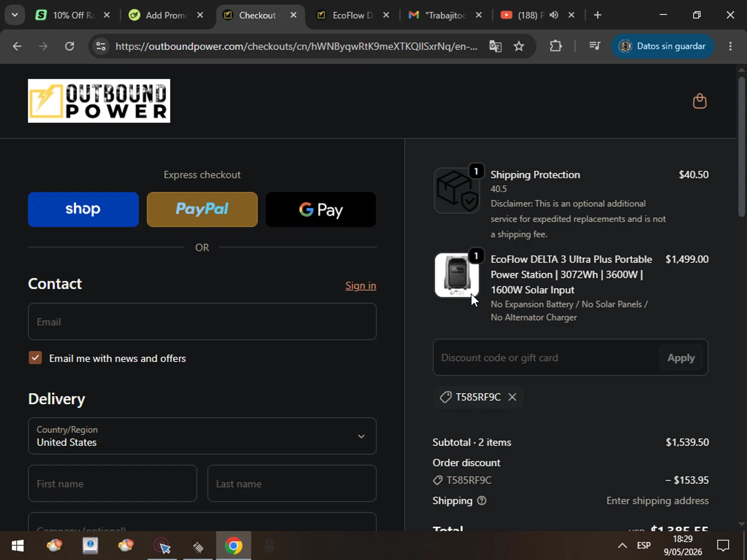Click the EcoFlow DELTA 3 product thumbnail
This screenshot has height=560, width=747.
pos(456,275)
